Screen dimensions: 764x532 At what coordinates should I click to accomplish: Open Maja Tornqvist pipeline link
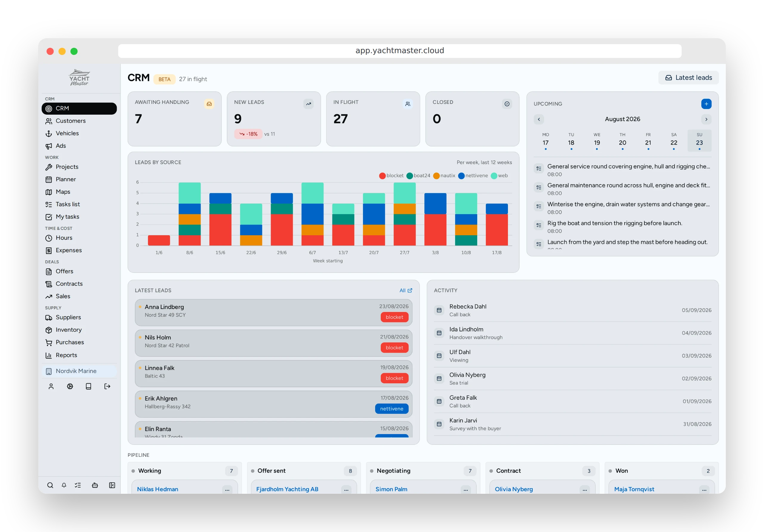634,489
